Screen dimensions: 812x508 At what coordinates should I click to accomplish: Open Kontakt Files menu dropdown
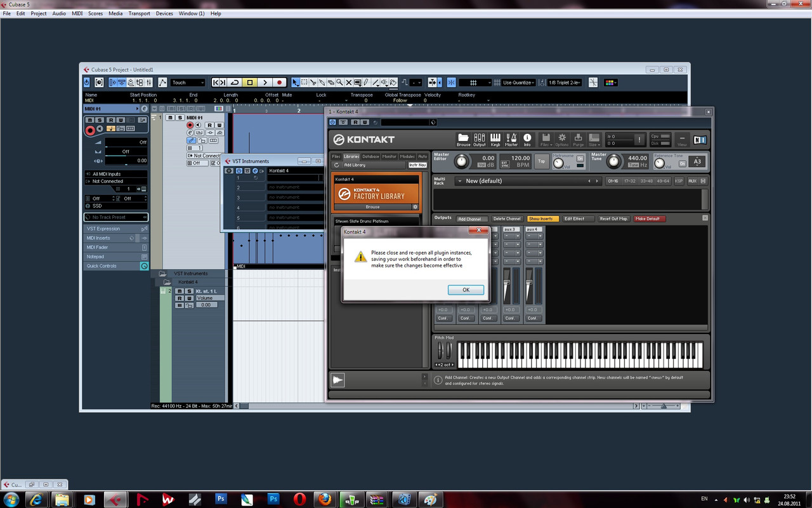(546, 139)
